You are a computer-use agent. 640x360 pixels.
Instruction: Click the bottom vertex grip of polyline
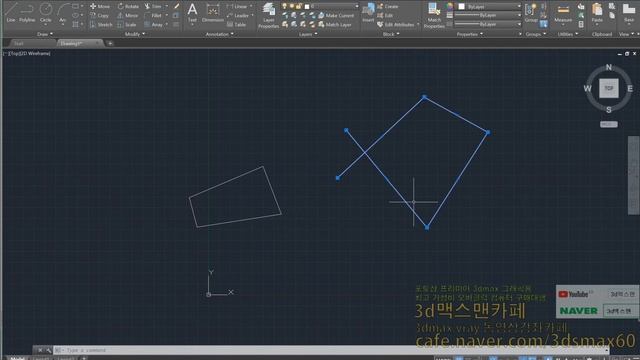[427, 227]
